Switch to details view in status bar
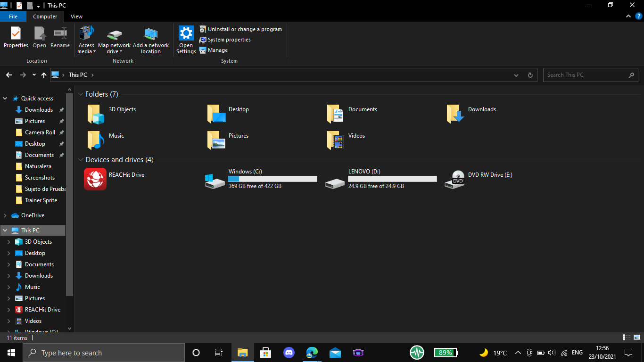The image size is (644, 362). click(x=627, y=337)
